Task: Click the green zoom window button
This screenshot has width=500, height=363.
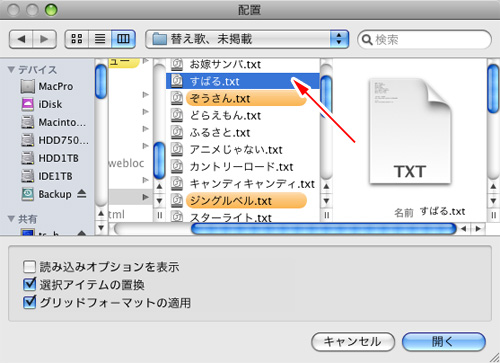Action: click(51, 10)
